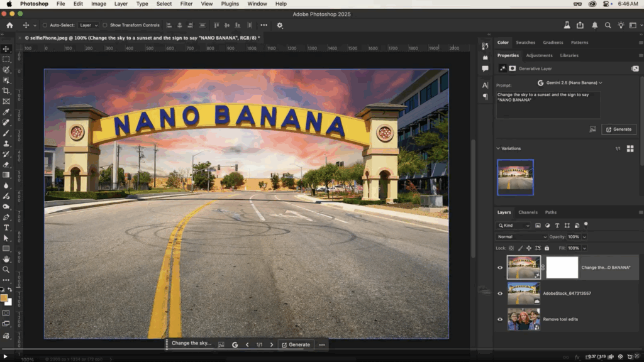Enable the Auto-Select checkbox
The height and width of the screenshot is (362, 644).
click(45, 26)
